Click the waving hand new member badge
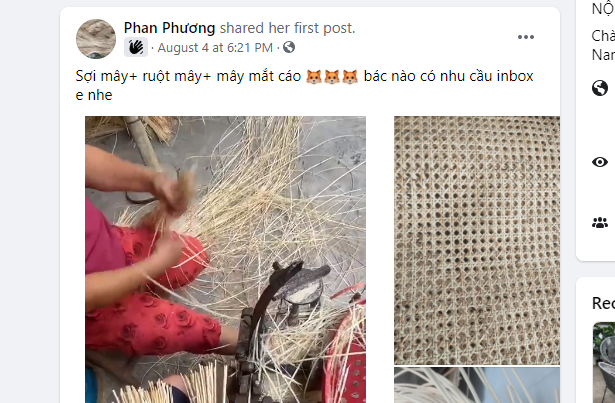Image resolution: width=615 pixels, height=403 pixels. pos(136,47)
